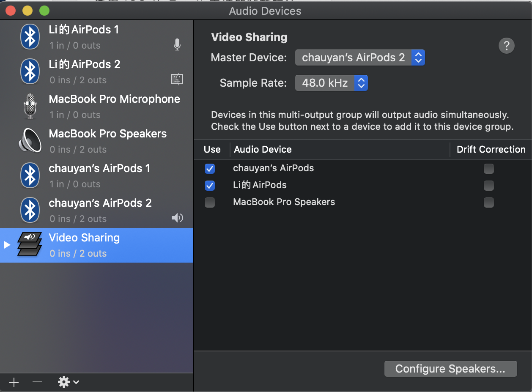The image size is (532, 392).
Task: Click the Bluetooth icon for chauyan's AirPods 1
Action: click(x=30, y=175)
